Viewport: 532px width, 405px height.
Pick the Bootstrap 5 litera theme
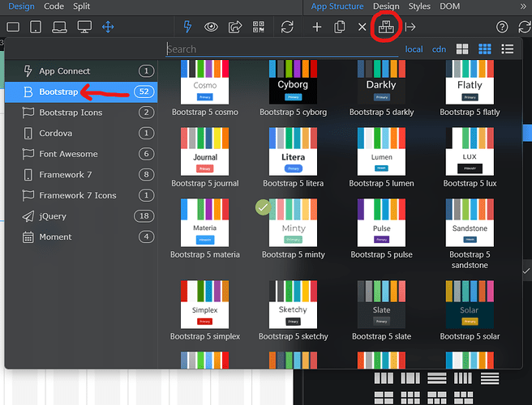pyautogui.click(x=293, y=151)
